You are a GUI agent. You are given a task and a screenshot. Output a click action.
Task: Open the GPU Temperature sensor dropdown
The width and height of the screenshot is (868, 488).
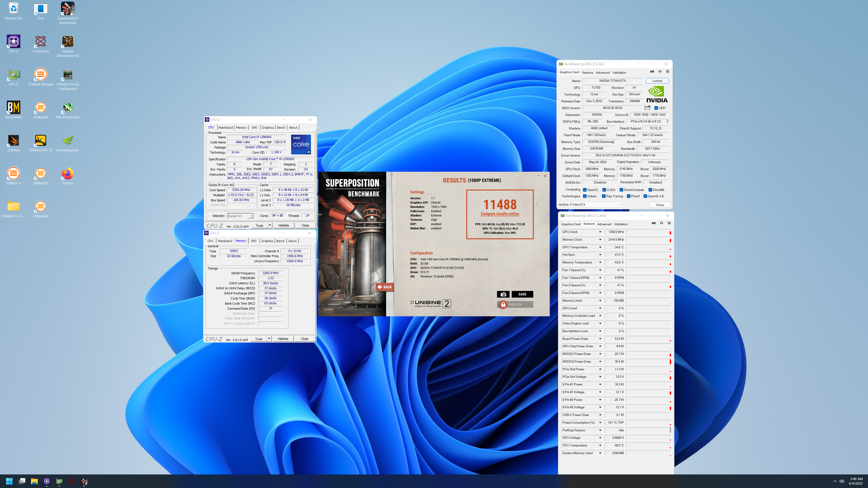click(x=600, y=247)
